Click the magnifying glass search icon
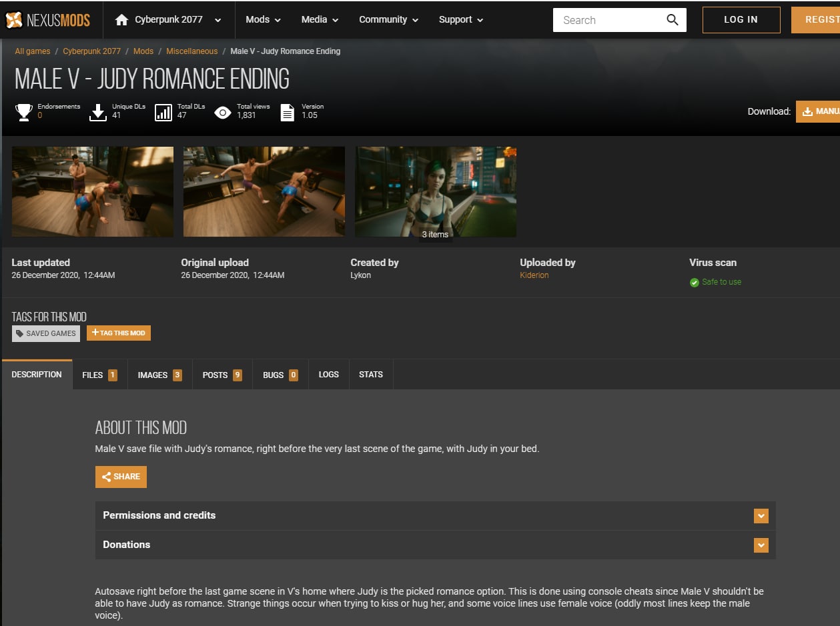This screenshot has height=626, width=840. [673, 20]
